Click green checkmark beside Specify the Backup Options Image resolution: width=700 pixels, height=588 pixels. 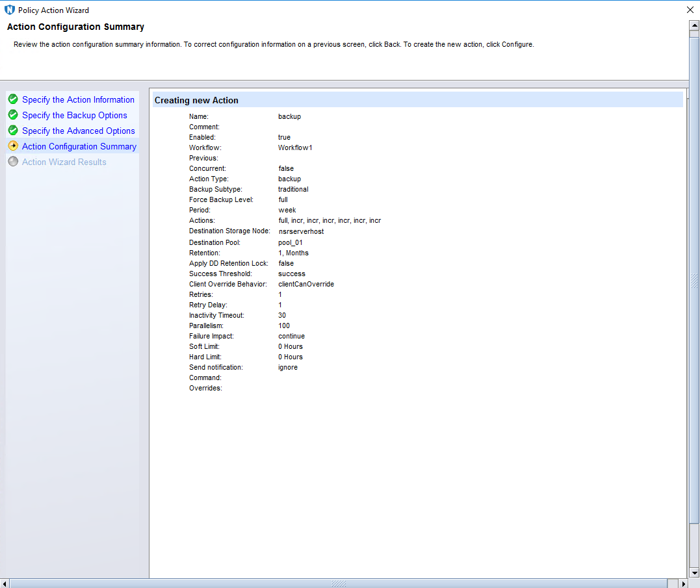coord(13,115)
